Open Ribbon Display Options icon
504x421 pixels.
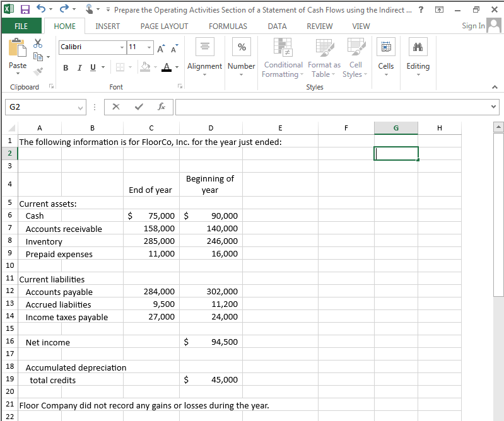(x=439, y=9)
